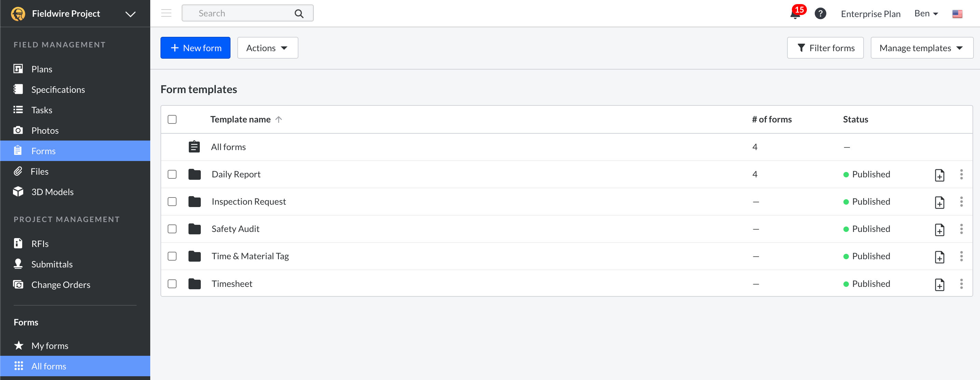
Task: Open the Ben account menu
Action: (x=926, y=13)
